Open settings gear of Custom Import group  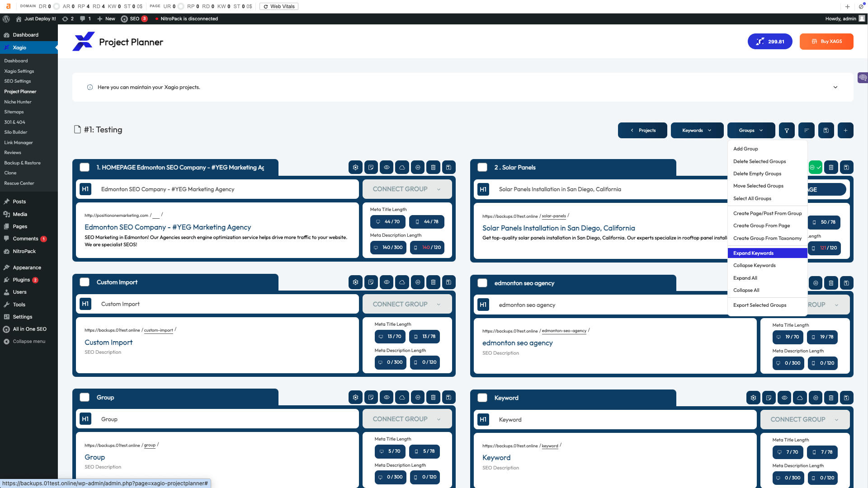[355, 282]
